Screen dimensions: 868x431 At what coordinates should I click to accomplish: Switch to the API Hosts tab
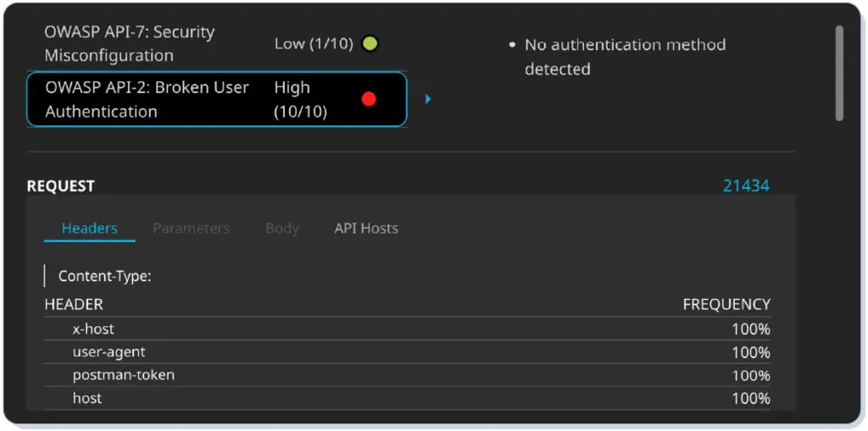click(x=366, y=229)
